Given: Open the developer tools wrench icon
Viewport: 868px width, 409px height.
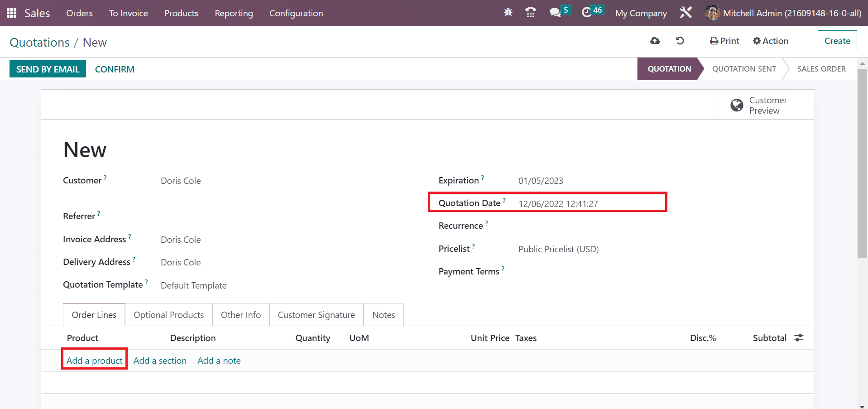Looking at the screenshot, I should point(686,13).
